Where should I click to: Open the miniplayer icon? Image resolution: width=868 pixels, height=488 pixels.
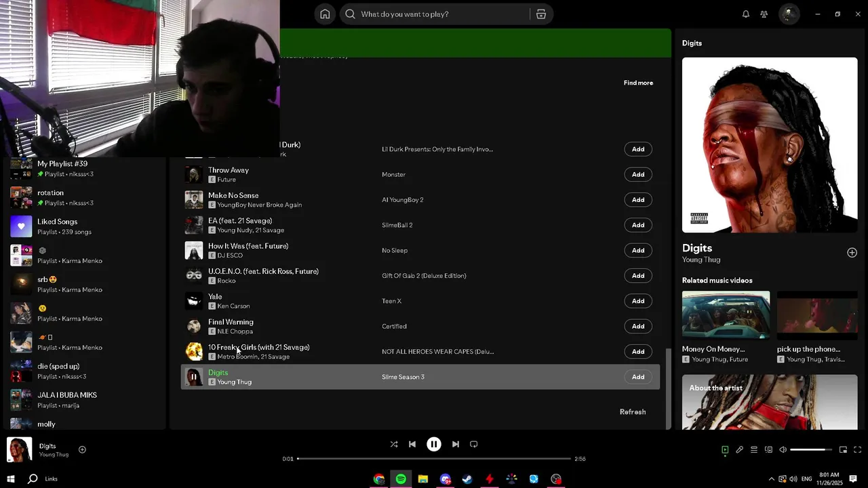843,450
